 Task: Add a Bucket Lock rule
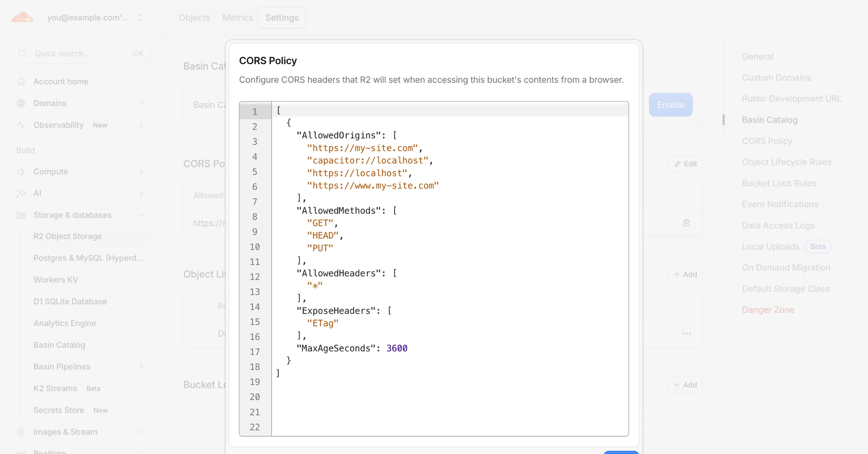pos(685,385)
